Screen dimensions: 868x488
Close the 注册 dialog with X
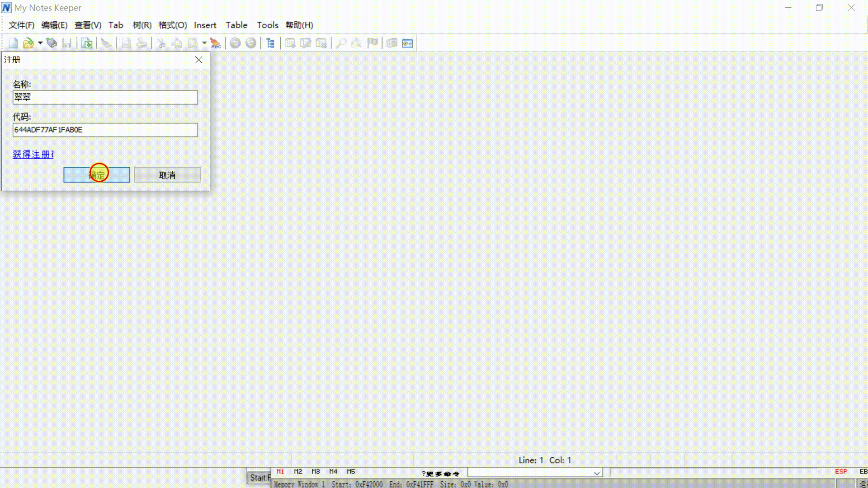[x=198, y=60]
